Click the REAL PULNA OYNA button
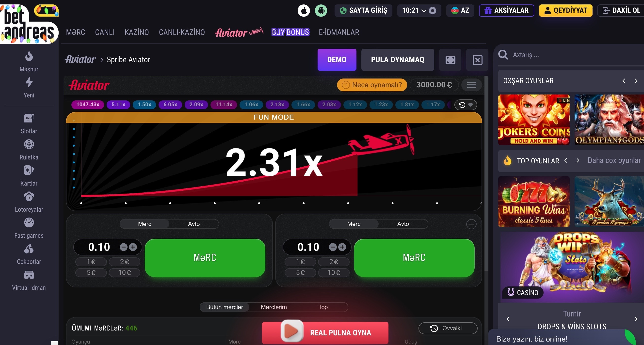 [325, 333]
